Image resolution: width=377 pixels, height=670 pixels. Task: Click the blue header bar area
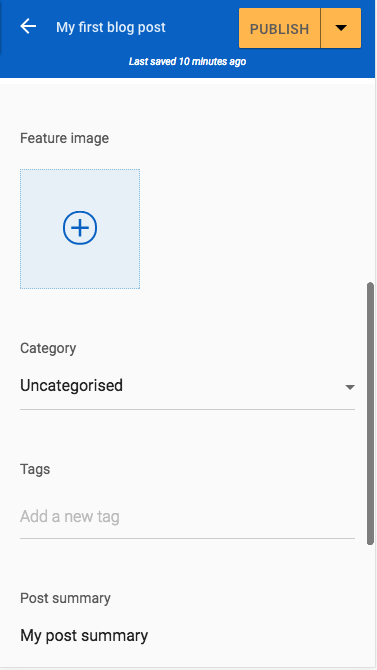[187, 39]
